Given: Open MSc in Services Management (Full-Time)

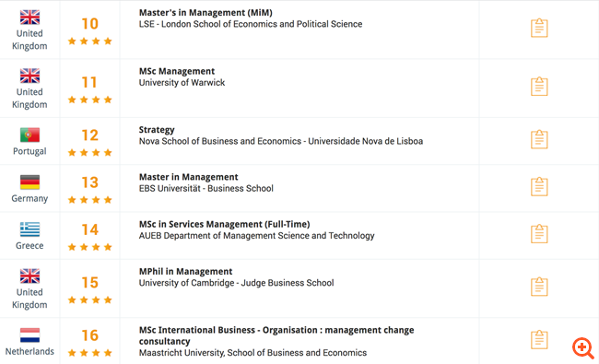Looking at the screenshot, I should pyautogui.click(x=224, y=224).
